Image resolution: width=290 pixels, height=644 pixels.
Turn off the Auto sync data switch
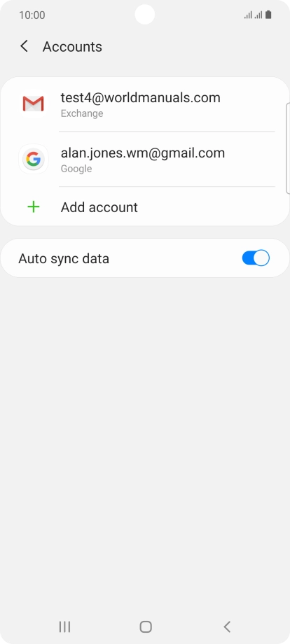(256, 258)
